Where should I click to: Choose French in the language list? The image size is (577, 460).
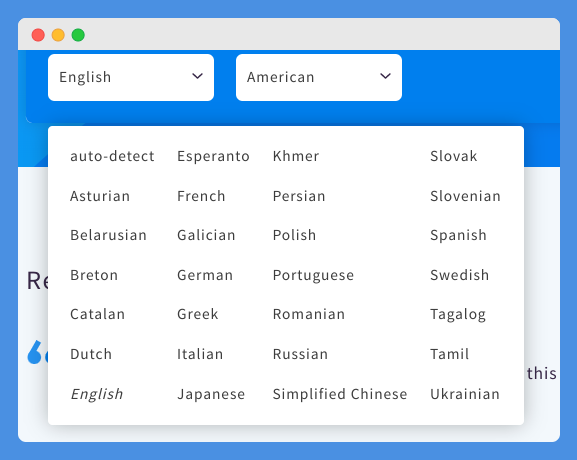[x=201, y=196]
